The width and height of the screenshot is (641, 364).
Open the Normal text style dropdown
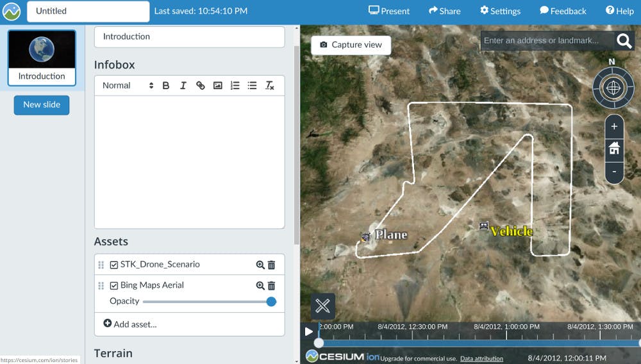point(128,85)
